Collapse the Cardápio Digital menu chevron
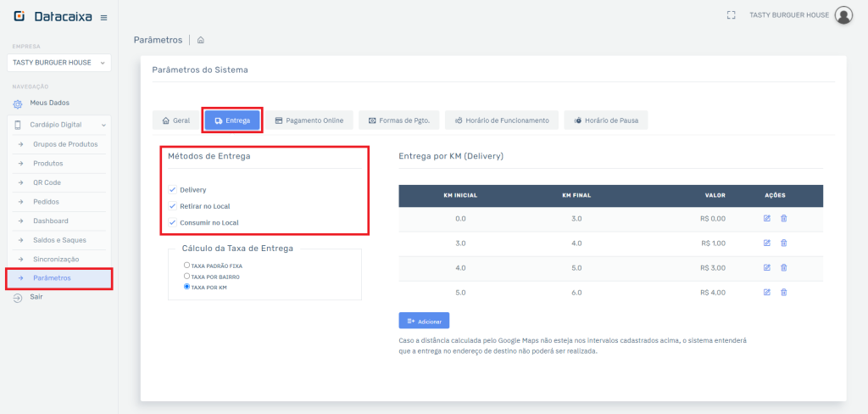Screen dimensions: 868x414 point(103,126)
